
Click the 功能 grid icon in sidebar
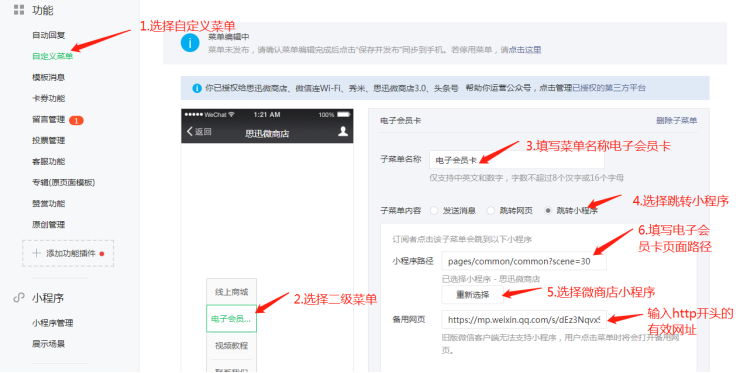[18, 9]
